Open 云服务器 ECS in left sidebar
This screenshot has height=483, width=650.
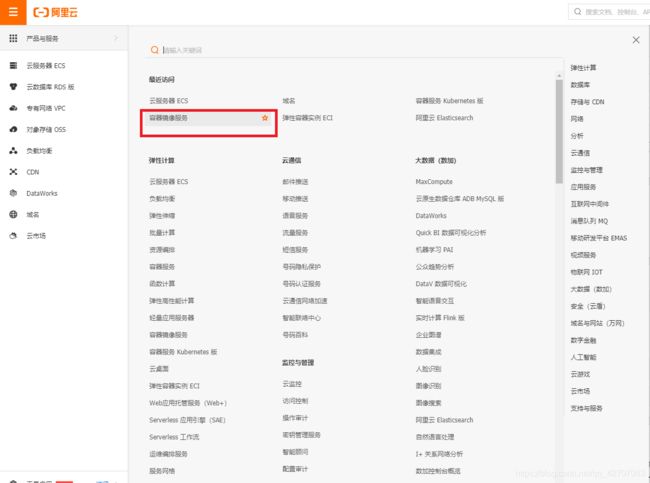point(46,66)
